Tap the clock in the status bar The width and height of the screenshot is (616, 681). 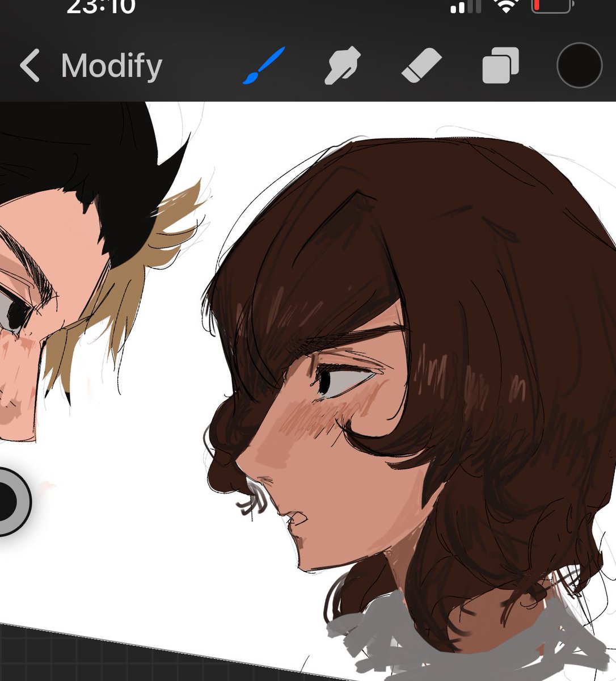(101, 7)
